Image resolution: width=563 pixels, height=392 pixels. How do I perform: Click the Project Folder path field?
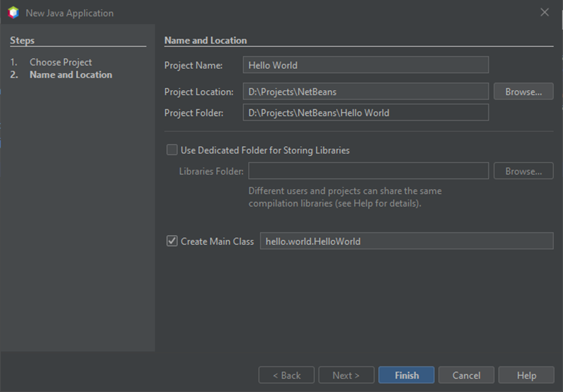[x=365, y=113]
